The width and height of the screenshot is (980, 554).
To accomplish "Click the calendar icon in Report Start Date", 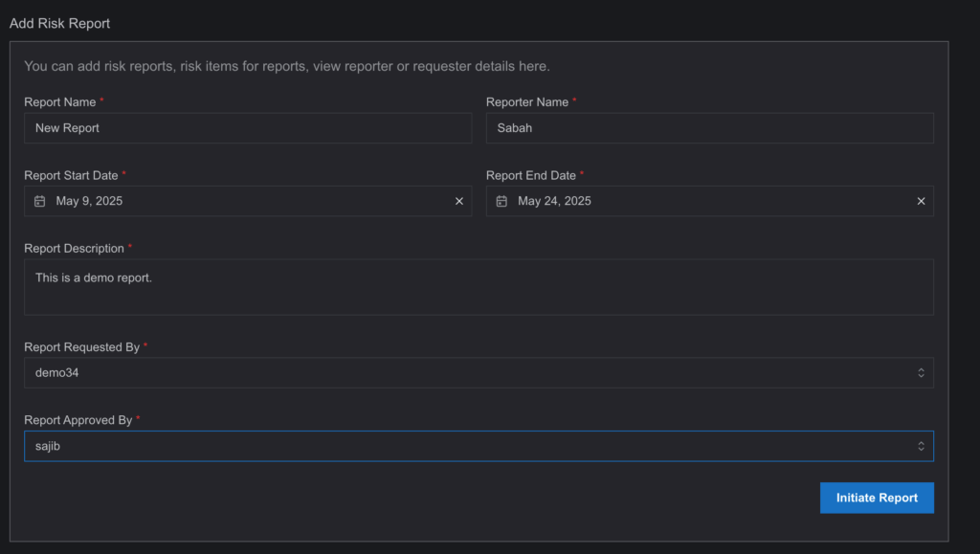I will pos(40,201).
